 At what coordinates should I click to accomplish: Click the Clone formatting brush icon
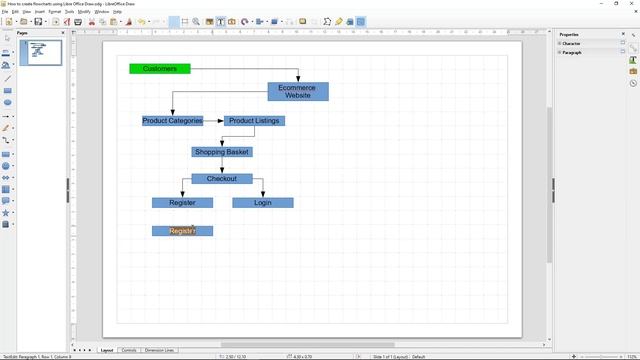[129, 22]
